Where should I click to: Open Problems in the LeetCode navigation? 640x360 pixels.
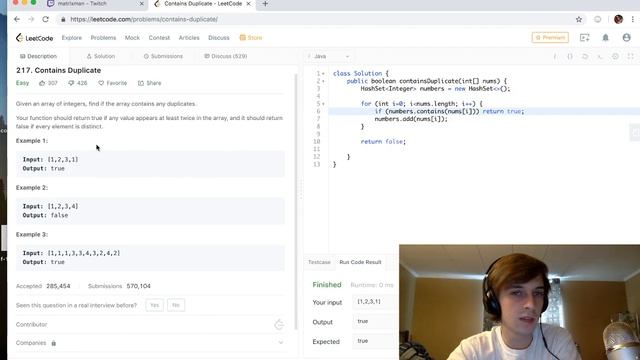coord(103,38)
